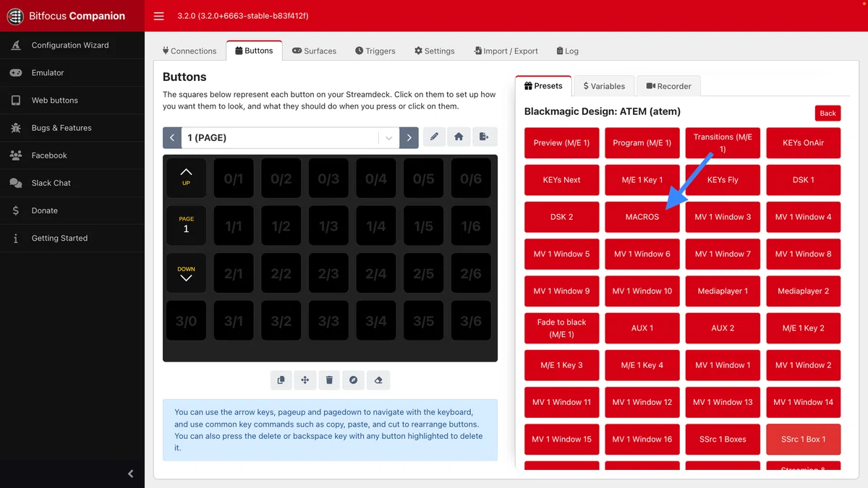The height and width of the screenshot is (488, 868).
Task: Click the 1 (PAGE) name field
Action: 280,137
